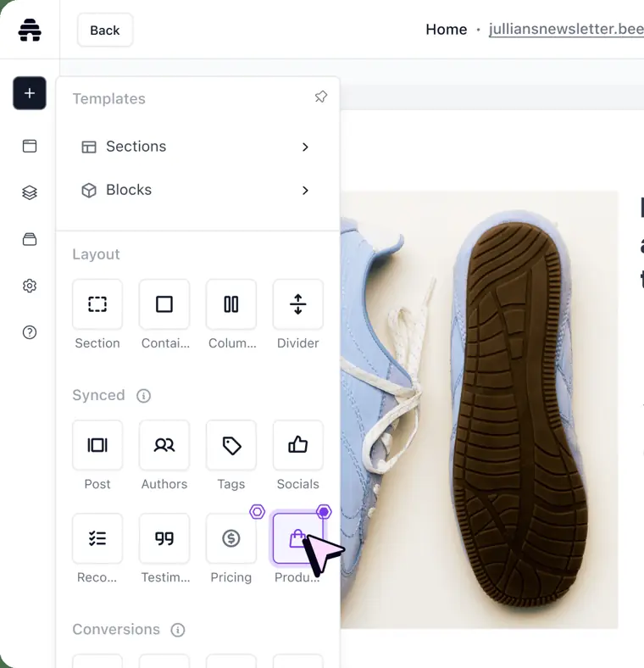
Task: Click the Conversions section label
Action: (116, 630)
